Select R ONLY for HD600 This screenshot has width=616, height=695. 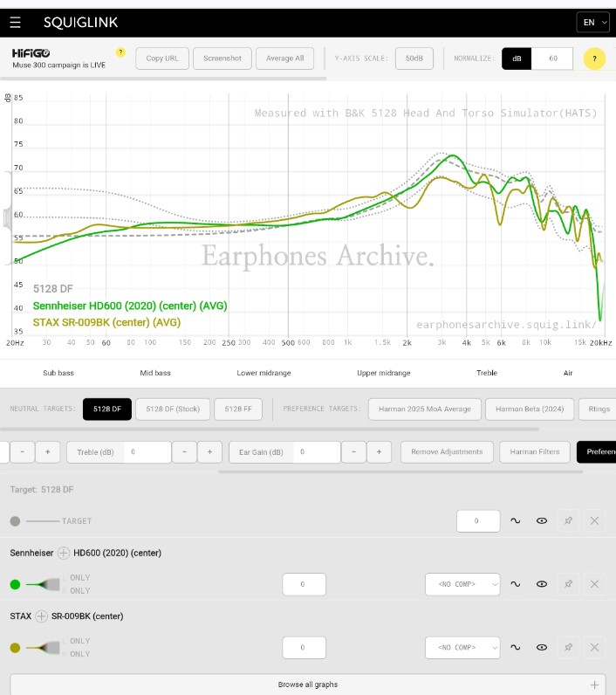(x=76, y=591)
